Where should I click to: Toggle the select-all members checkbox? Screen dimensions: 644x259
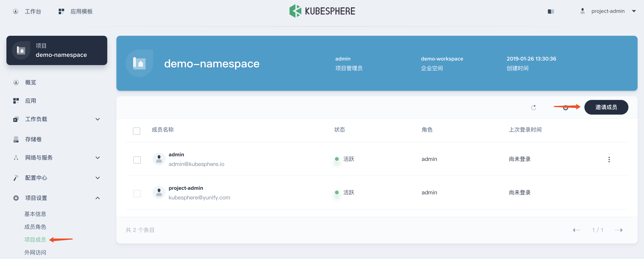point(137,131)
